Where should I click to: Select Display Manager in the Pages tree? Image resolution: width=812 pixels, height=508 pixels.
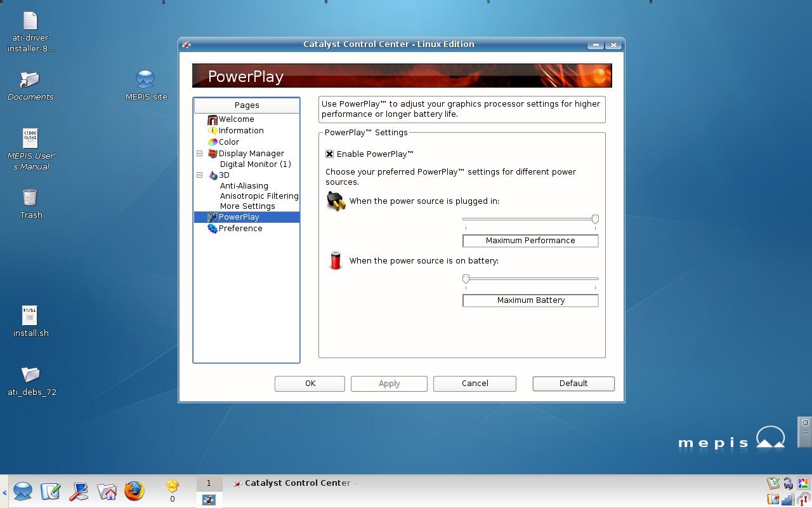251,154
